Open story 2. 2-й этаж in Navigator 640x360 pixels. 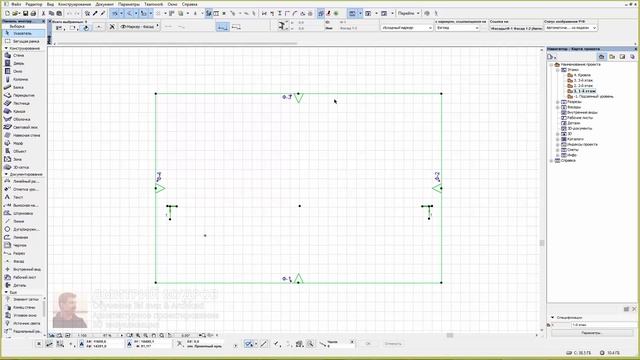[580, 86]
